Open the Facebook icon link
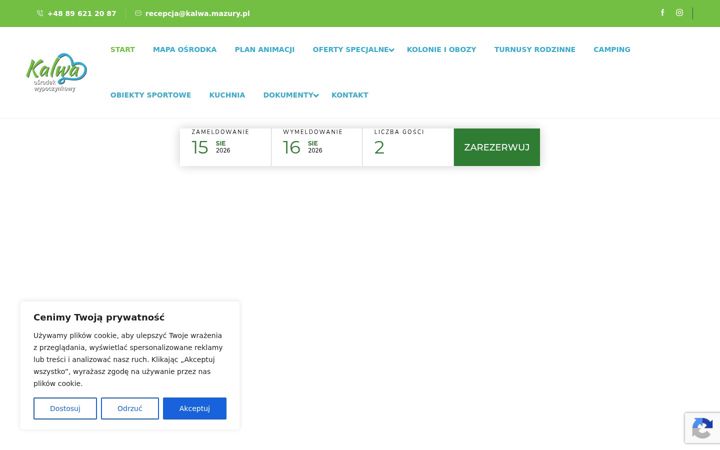Viewport: 720px width, 450px height. 662,12
